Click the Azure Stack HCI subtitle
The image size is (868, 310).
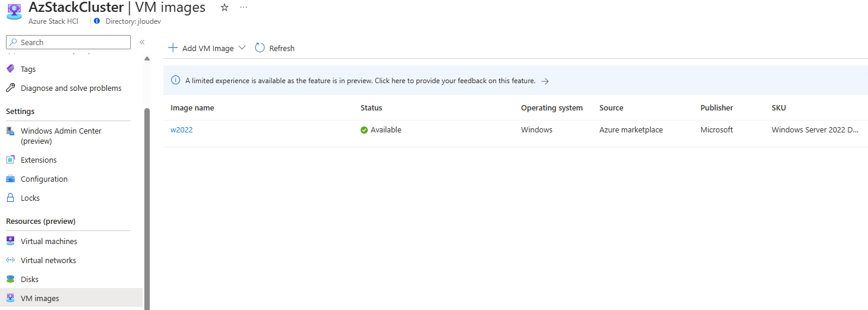53,21
